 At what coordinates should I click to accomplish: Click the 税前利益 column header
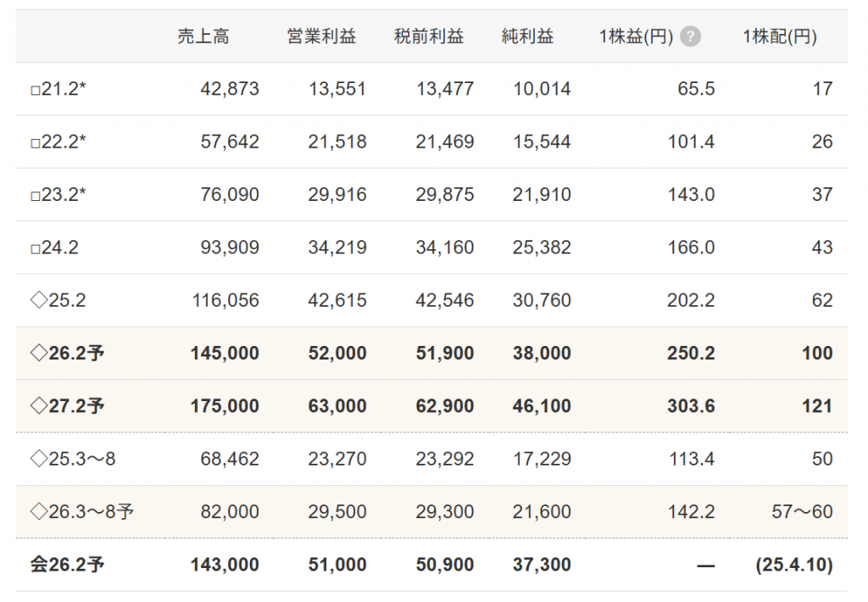pyautogui.click(x=429, y=36)
